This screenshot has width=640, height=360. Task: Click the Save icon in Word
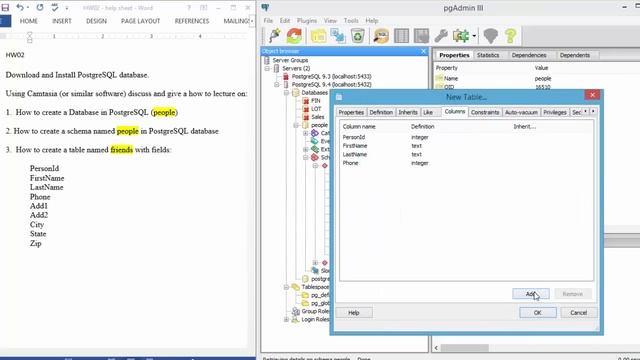coord(5,7)
